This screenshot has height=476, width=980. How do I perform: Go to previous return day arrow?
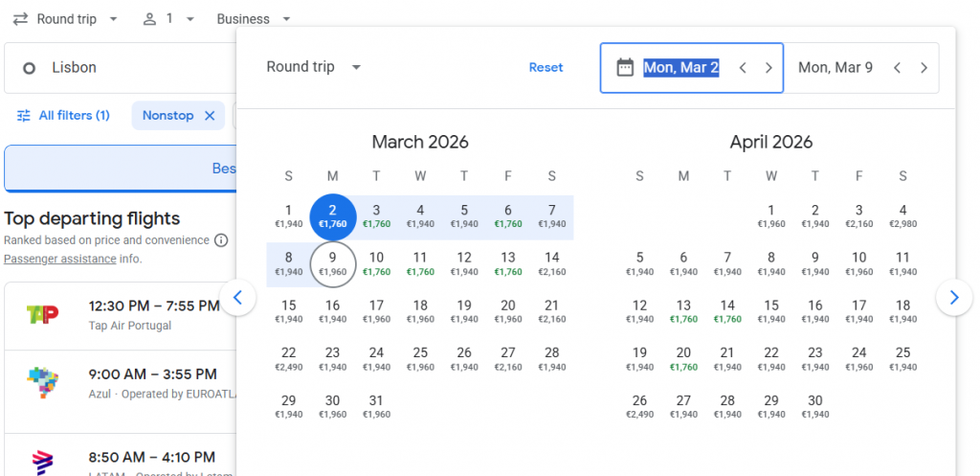coord(897,68)
